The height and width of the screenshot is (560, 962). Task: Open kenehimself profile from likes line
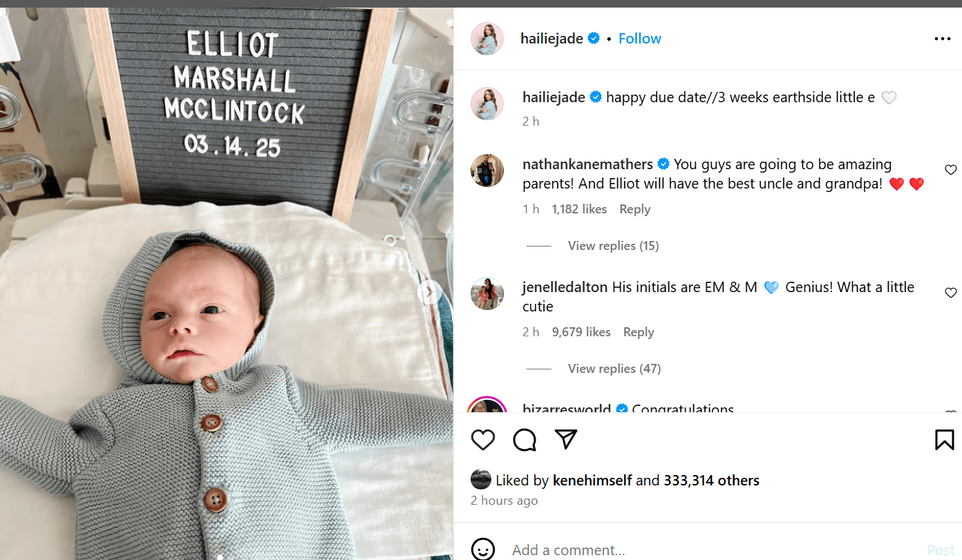pos(592,481)
